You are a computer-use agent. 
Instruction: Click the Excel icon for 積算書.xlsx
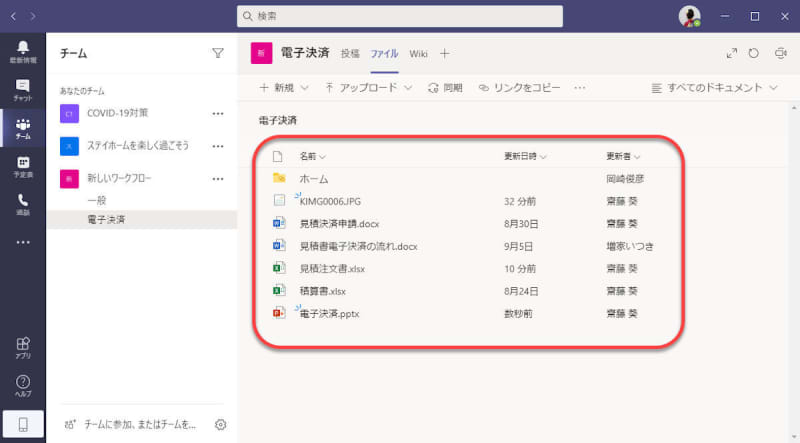pos(279,290)
